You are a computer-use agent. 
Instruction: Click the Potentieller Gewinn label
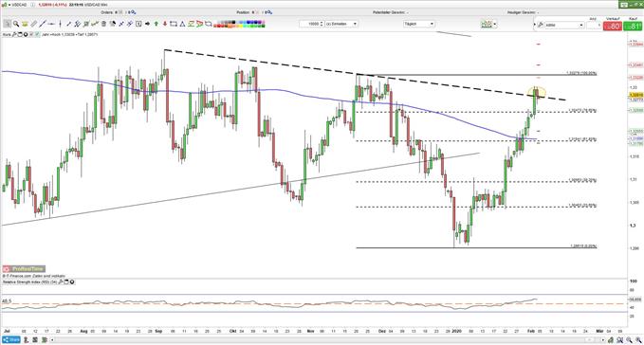point(389,12)
